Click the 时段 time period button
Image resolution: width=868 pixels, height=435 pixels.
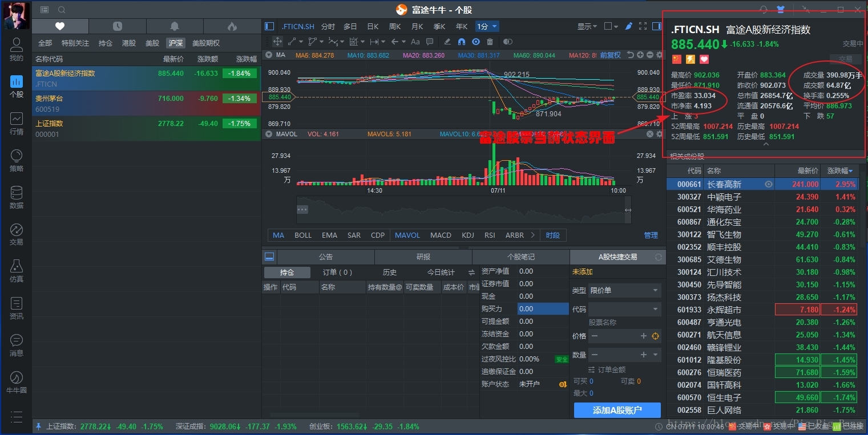pyautogui.click(x=553, y=235)
